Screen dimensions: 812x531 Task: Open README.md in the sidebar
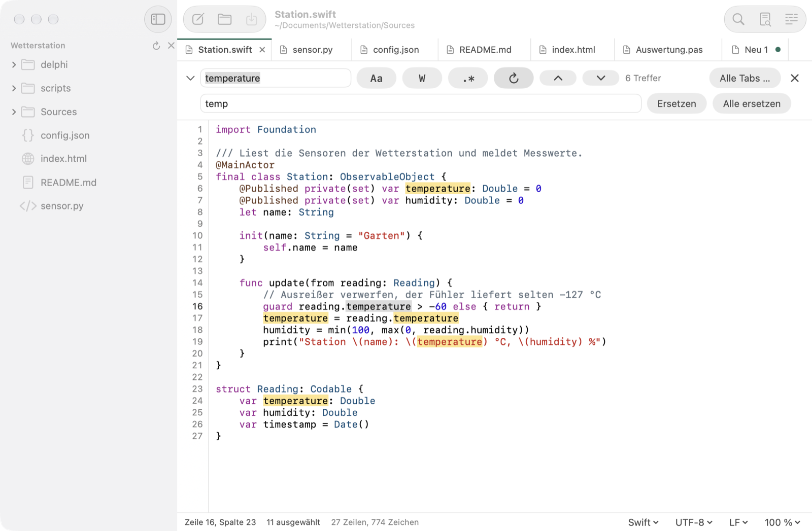[69, 183]
